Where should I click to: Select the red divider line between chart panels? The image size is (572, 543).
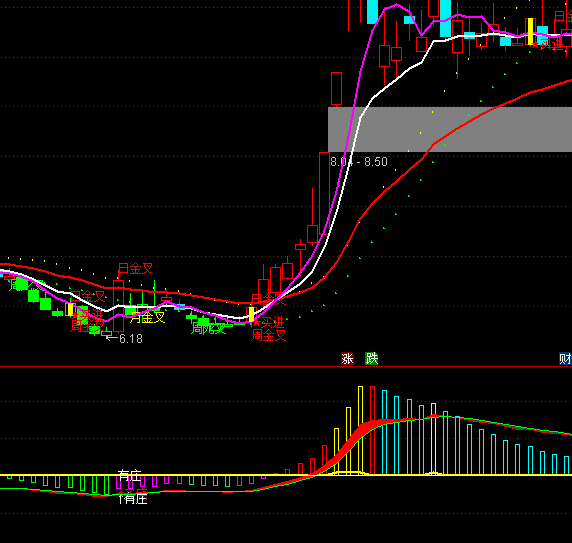[286, 366]
